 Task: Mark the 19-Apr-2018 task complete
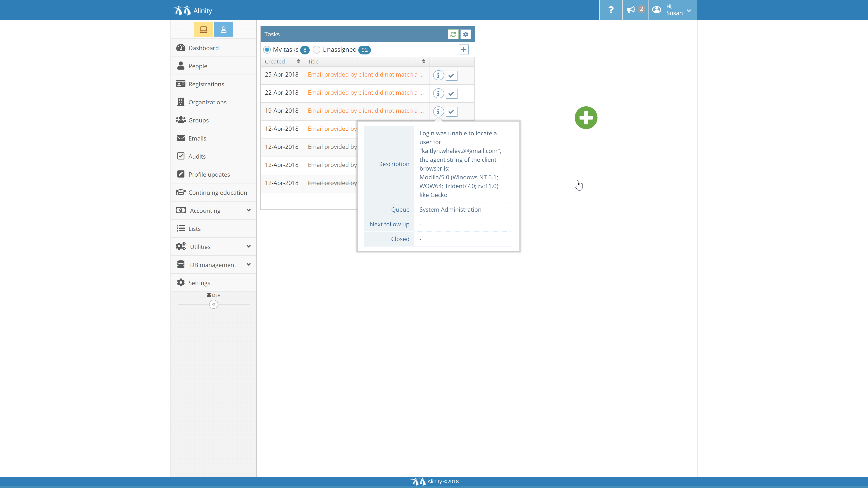click(452, 112)
